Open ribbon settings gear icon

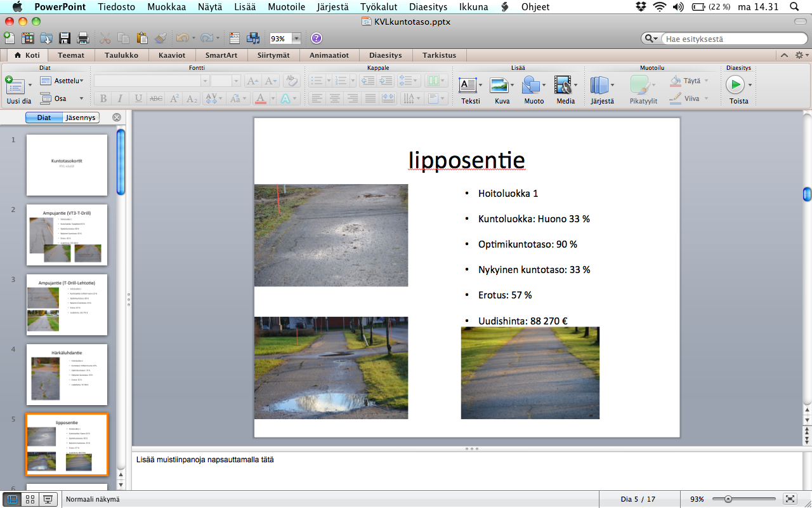point(799,55)
